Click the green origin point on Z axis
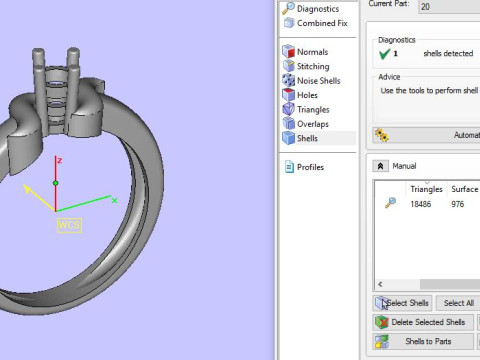Viewport: 480px width, 360px height. [x=56, y=183]
